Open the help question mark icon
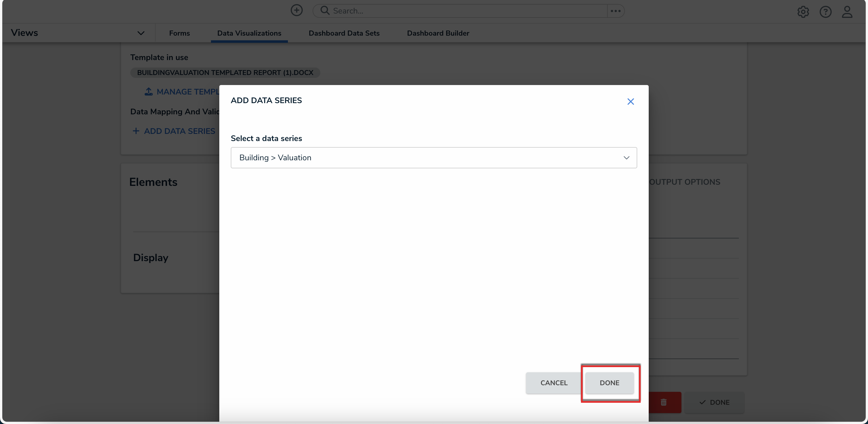This screenshot has width=868, height=424. pos(825,12)
